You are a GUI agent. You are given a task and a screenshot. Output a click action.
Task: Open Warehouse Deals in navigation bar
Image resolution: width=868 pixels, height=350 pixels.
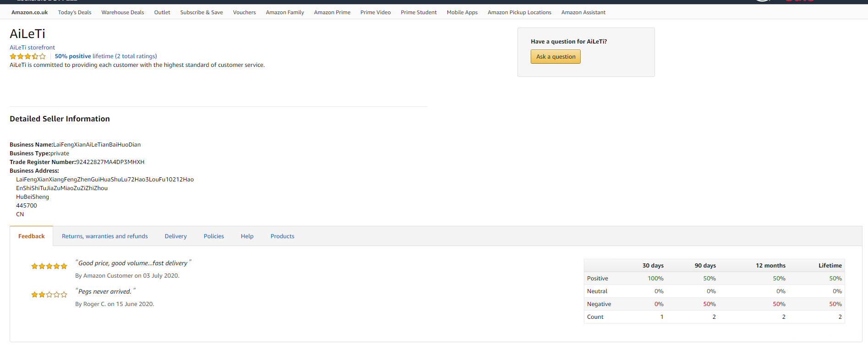pyautogui.click(x=122, y=12)
